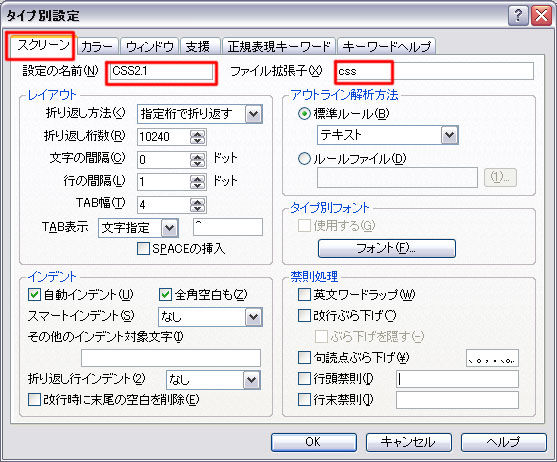Enable 英文ワードラップ checkbox

click(x=304, y=294)
